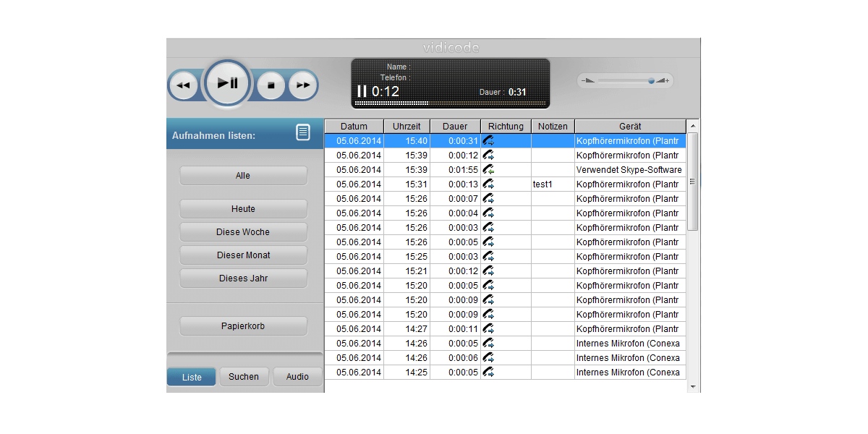
Task: Sort recordings by Datum column header
Action: pos(354,127)
